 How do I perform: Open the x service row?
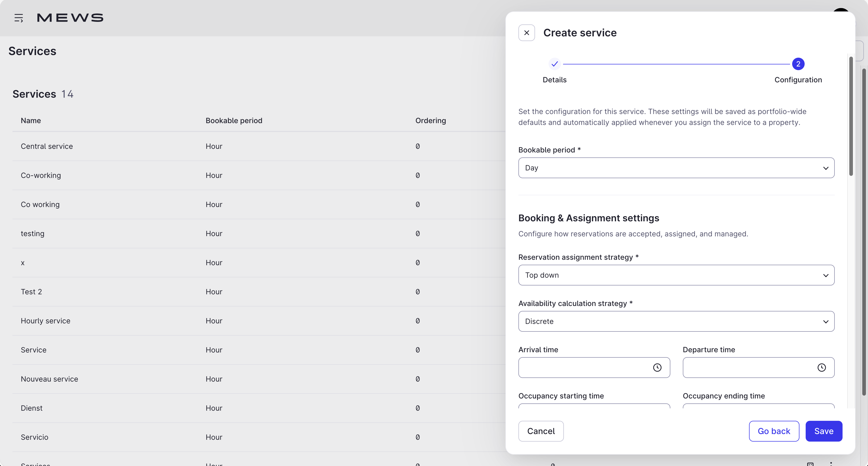coord(259,263)
